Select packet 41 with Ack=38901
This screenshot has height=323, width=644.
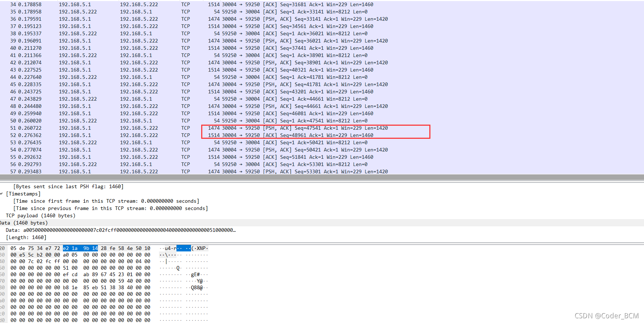pyautogui.click(x=322, y=55)
